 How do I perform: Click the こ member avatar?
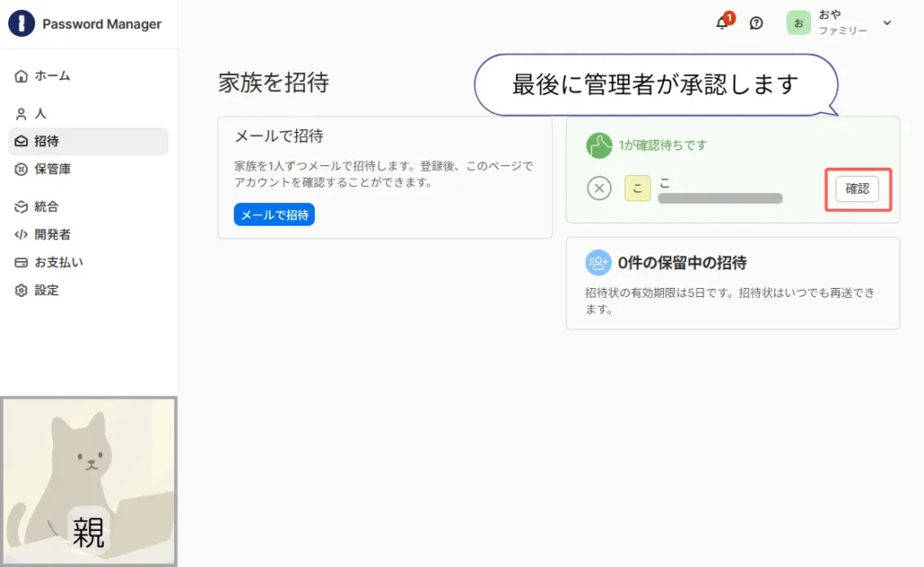(x=637, y=187)
